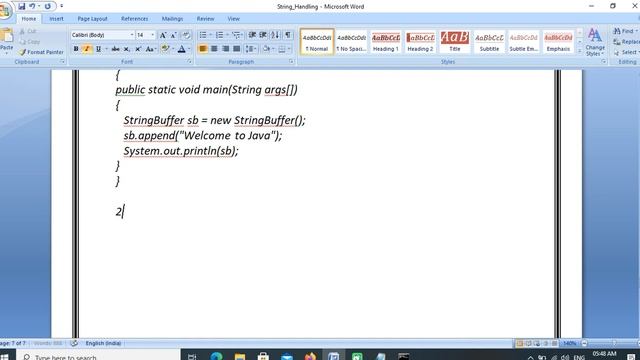Apply the Subtitle style
Screen dimensions: 640x360
(x=489, y=42)
